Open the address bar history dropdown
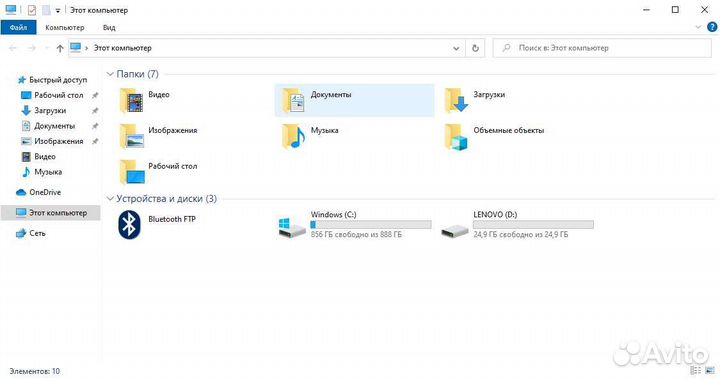The height and width of the screenshot is (379, 720). point(456,48)
